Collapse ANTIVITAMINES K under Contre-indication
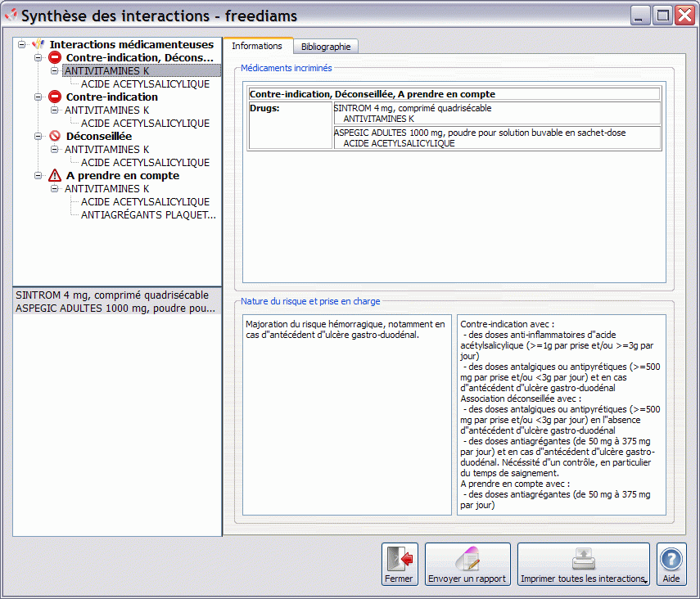Screen dimensions: 700x599 55,110
